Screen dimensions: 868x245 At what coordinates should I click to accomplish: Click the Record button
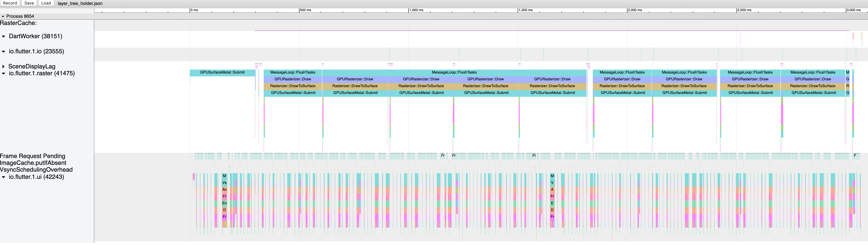pyautogui.click(x=10, y=3)
